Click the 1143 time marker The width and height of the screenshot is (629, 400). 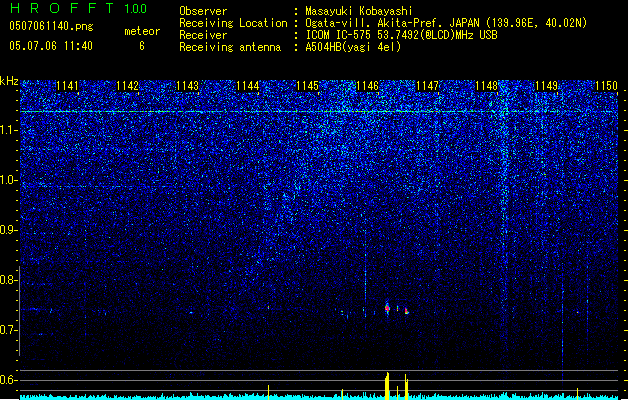187,86
